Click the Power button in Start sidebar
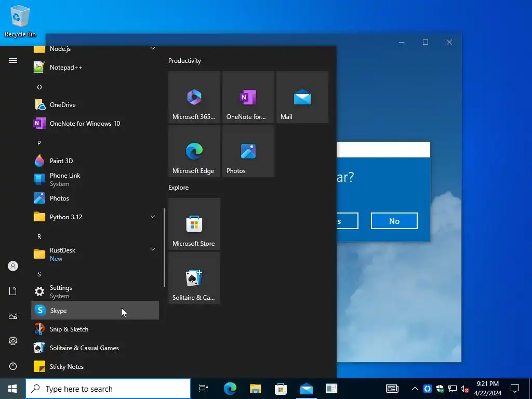This screenshot has width=532, height=399. click(x=13, y=366)
